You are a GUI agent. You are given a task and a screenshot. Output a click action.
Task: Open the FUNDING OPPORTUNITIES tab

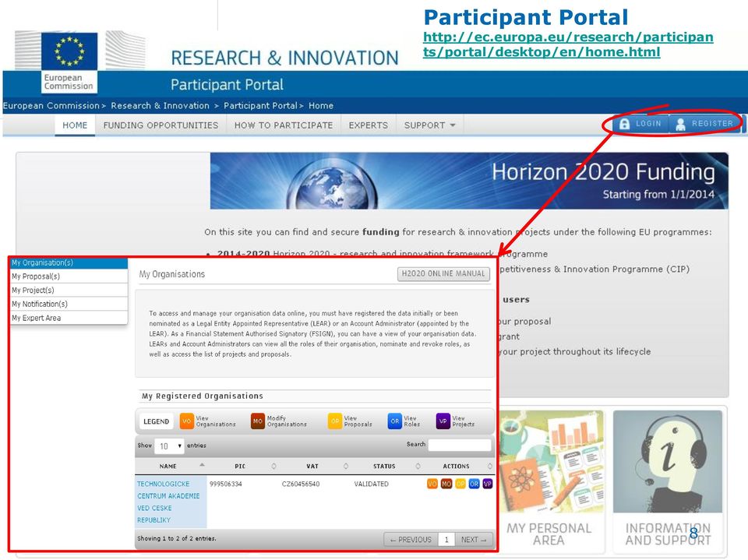(x=161, y=125)
